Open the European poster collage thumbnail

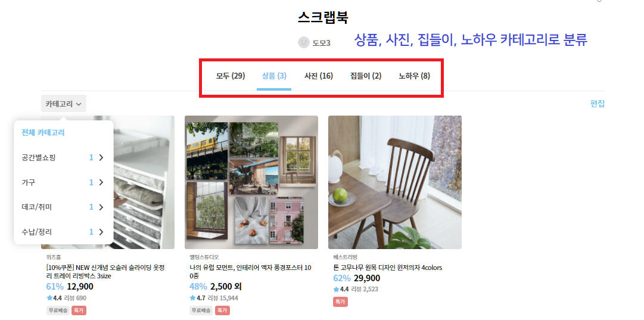[x=251, y=182]
